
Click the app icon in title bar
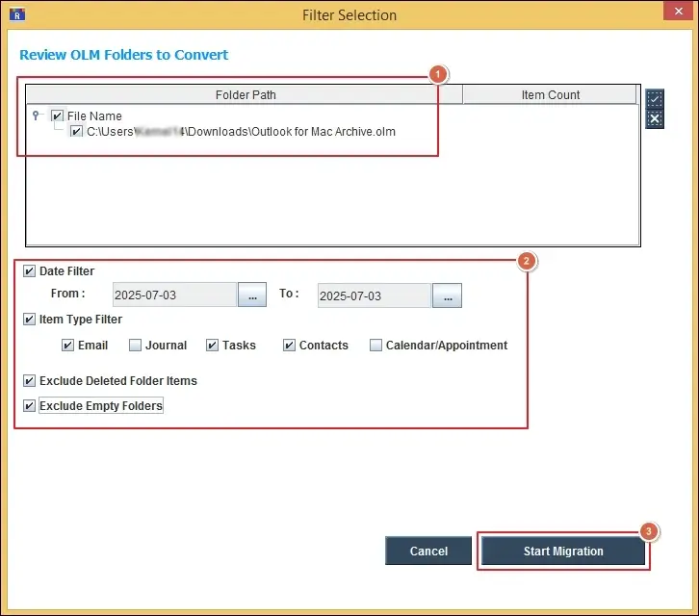[17, 15]
